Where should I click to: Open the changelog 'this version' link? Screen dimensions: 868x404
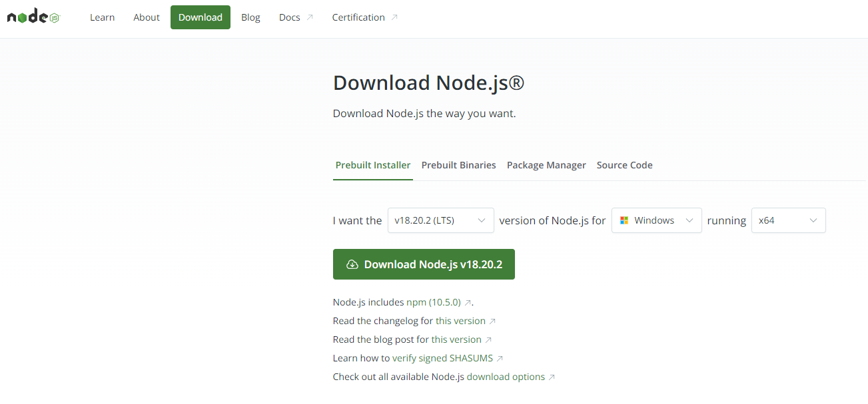tap(461, 321)
